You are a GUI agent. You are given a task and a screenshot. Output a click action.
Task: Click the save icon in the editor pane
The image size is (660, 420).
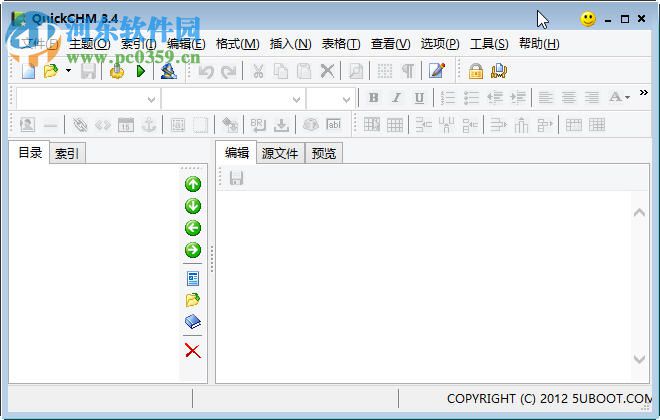(236, 178)
